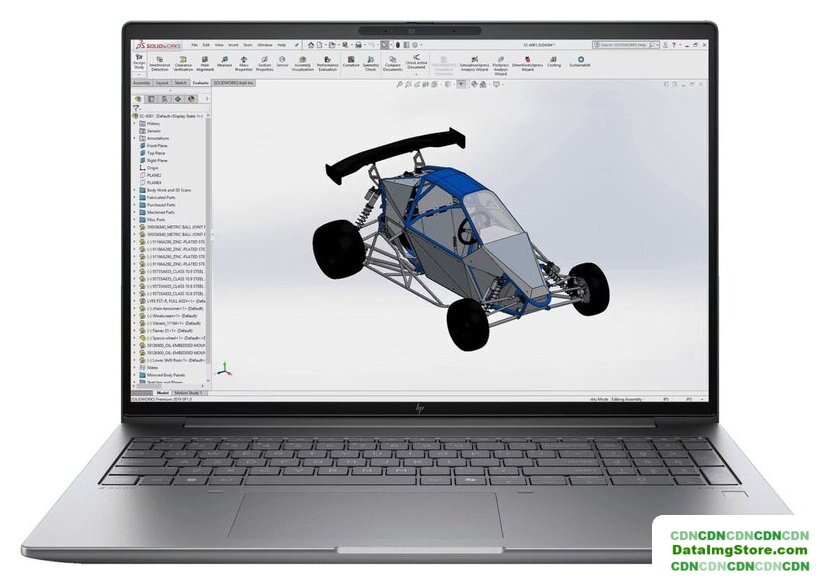Select the Motion Study 1 tab
The width and height of the screenshot is (840, 585).
[189, 393]
